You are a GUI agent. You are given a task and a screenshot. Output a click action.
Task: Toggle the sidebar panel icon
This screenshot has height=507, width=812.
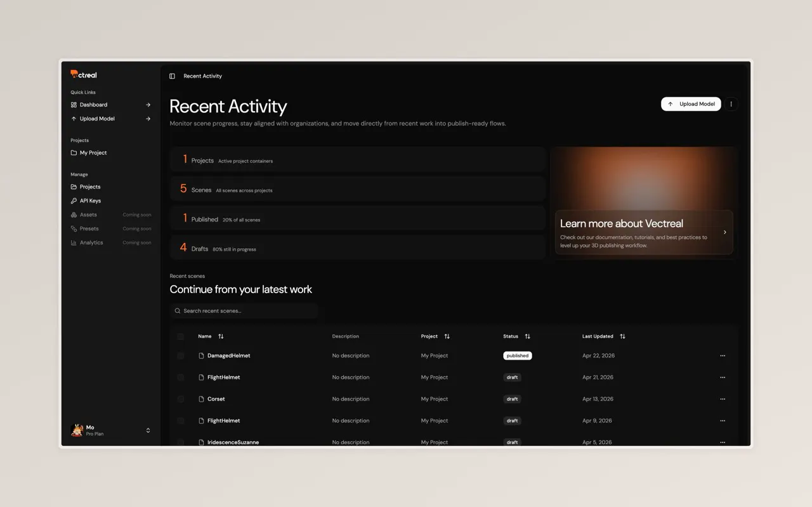point(172,76)
